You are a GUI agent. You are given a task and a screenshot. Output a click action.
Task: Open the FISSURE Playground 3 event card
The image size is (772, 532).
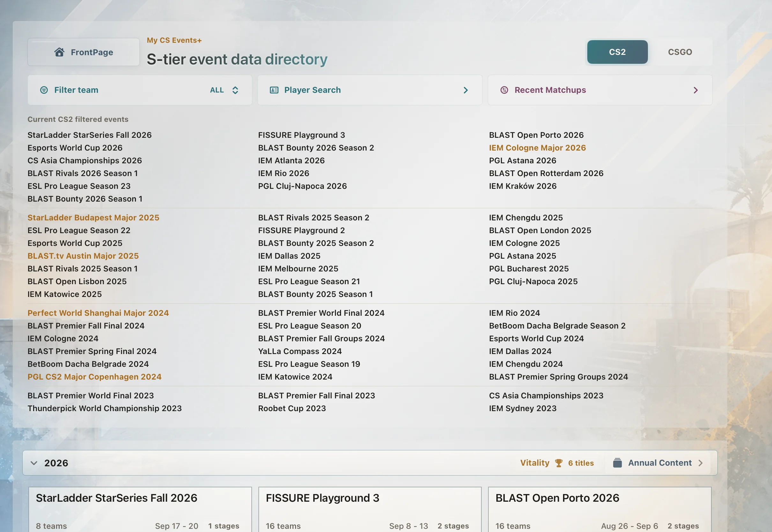[x=370, y=509]
